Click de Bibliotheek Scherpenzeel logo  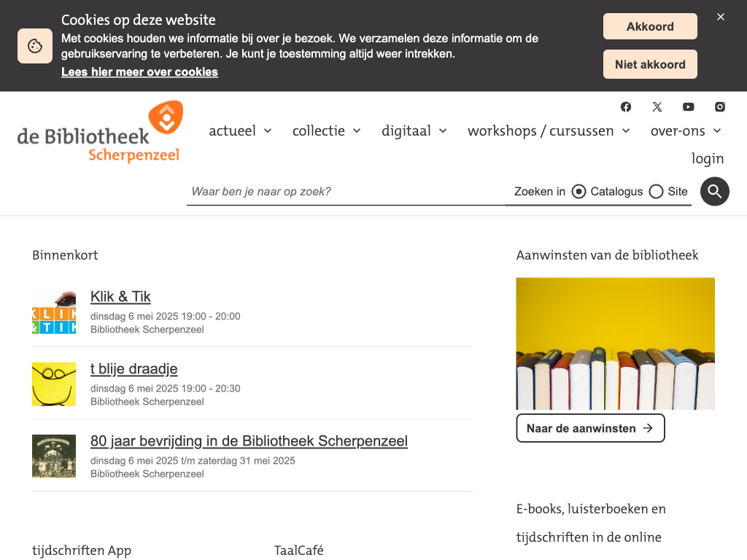pyautogui.click(x=100, y=133)
